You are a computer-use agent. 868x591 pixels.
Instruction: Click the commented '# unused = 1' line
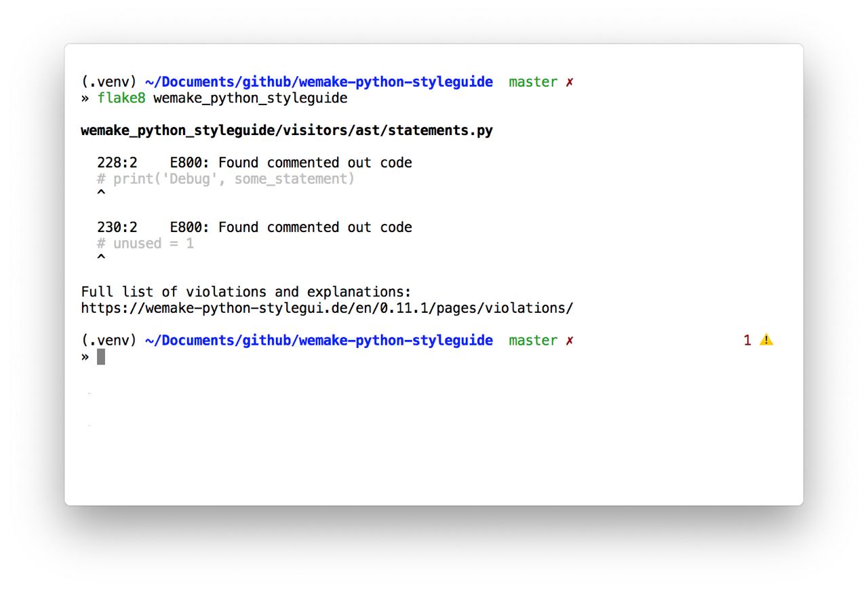(x=145, y=244)
